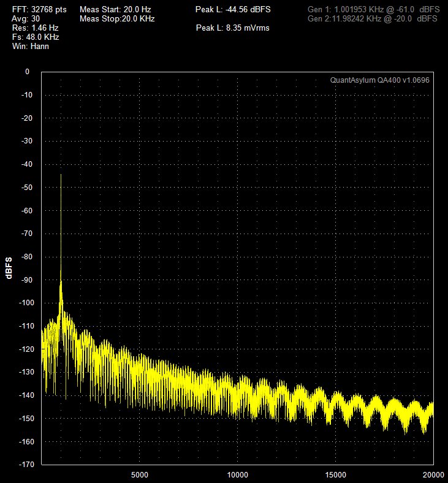Screen dimensions: 448x483
Task: Click the -20 y-axis label
Action: pyautogui.click(x=27, y=118)
